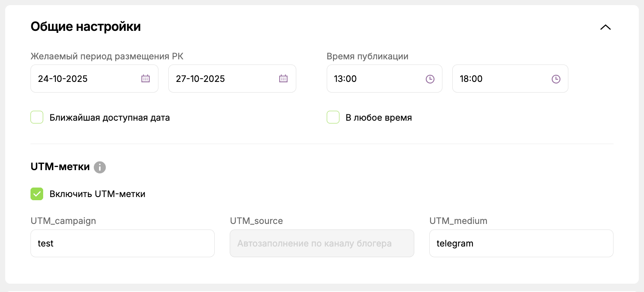
Task: Click the 27-10-2025 end date text
Action: 200,79
